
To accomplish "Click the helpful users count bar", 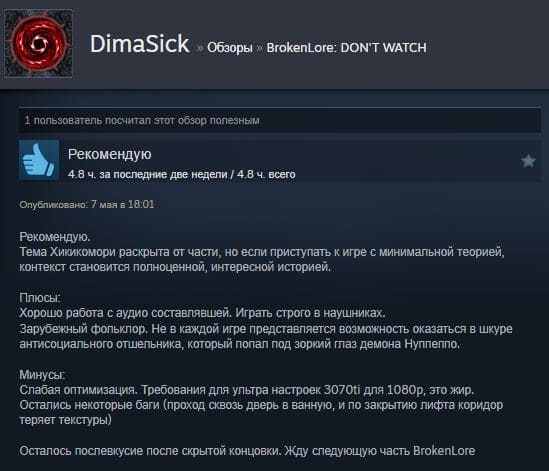I will [x=280, y=120].
